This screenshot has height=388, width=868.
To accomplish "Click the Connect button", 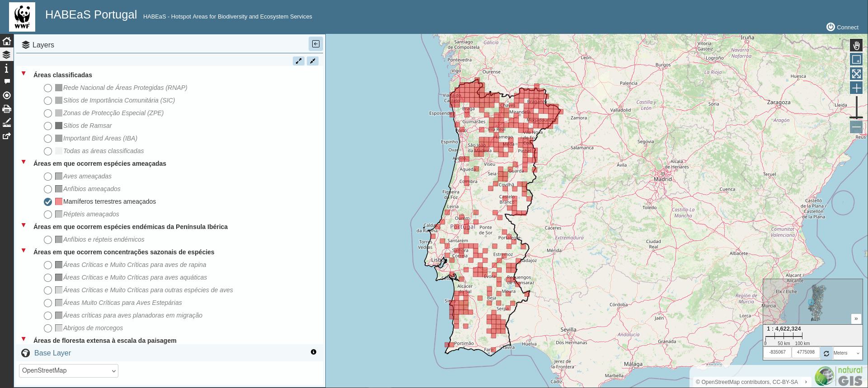I will [x=842, y=27].
